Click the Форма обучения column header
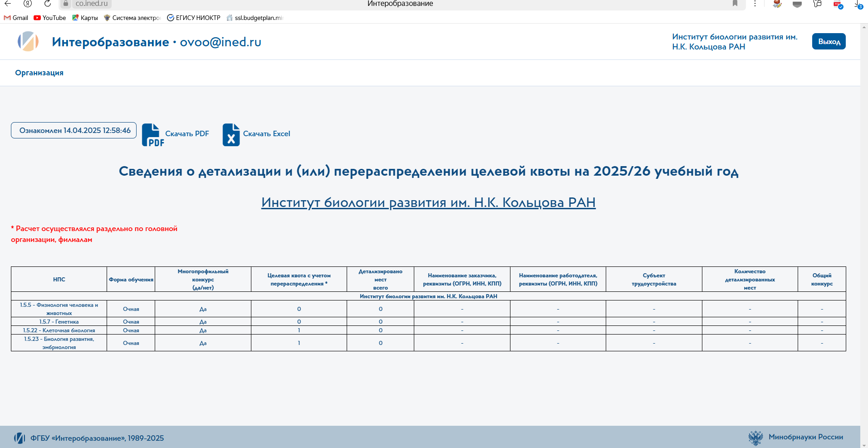Image resolution: width=868 pixels, height=448 pixels. click(x=131, y=279)
